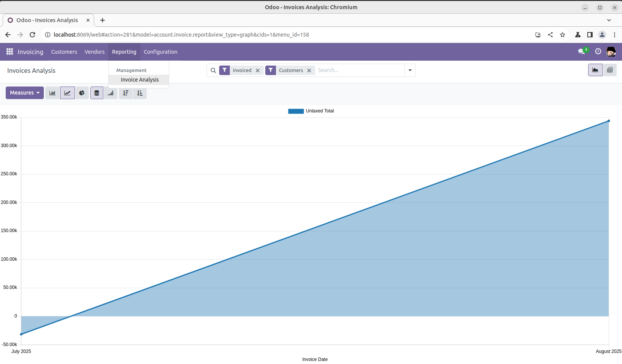This screenshot has height=364, width=622.
Task: Click the Untaxed Total legend swatch
Action: pyautogui.click(x=296, y=111)
